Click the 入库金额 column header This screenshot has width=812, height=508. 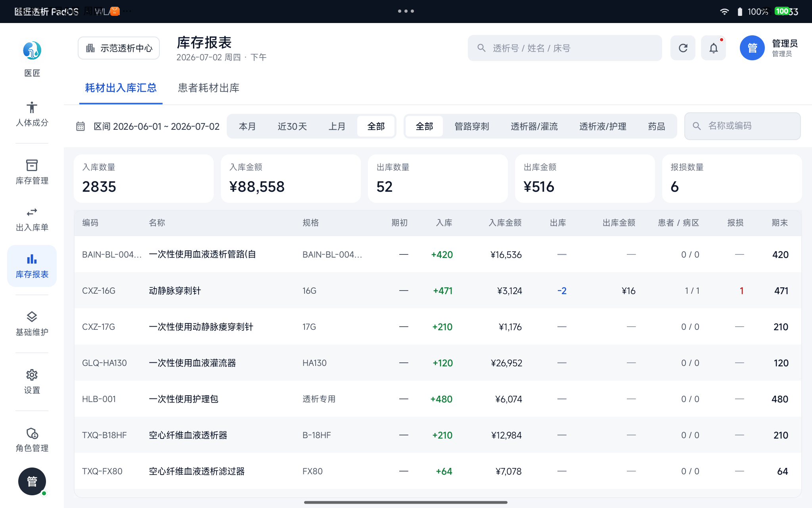(x=505, y=223)
